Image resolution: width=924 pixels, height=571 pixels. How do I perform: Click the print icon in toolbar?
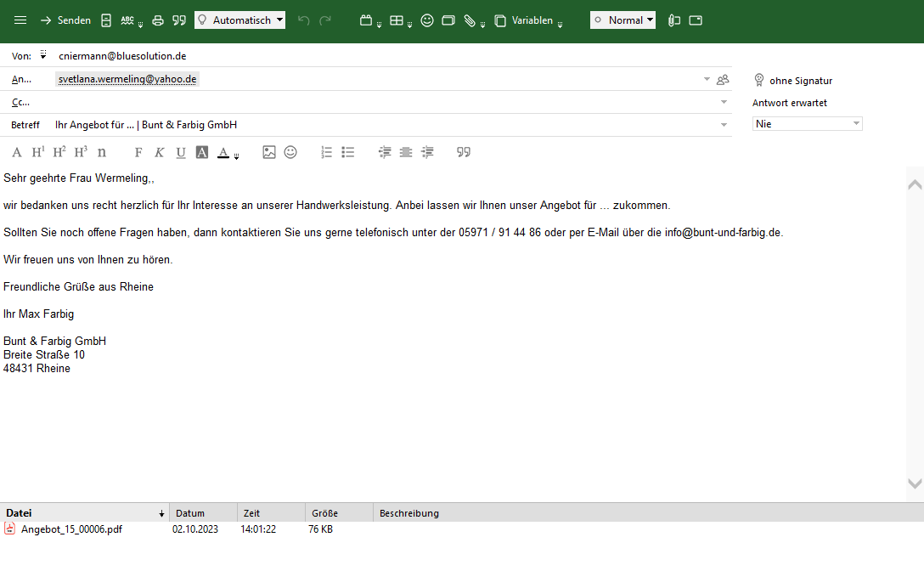point(157,20)
